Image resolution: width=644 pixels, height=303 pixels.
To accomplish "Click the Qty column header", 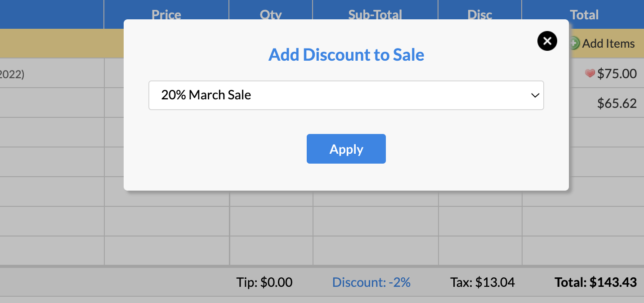I will tap(271, 15).
